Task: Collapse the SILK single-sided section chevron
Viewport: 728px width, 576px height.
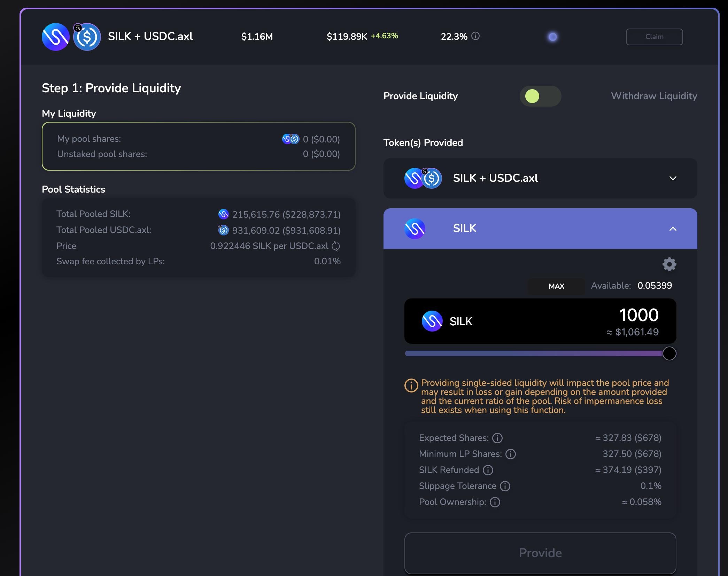Action: pos(673,229)
